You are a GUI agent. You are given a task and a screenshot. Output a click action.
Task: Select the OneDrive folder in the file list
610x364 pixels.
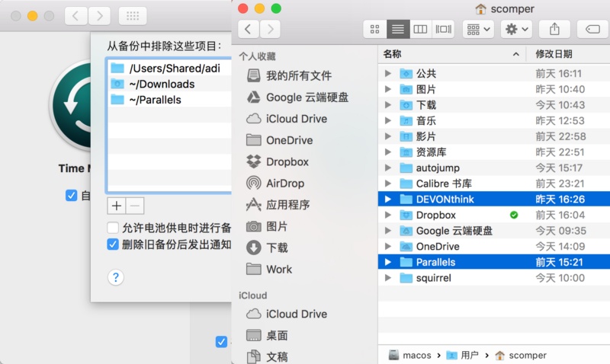click(494, 246)
